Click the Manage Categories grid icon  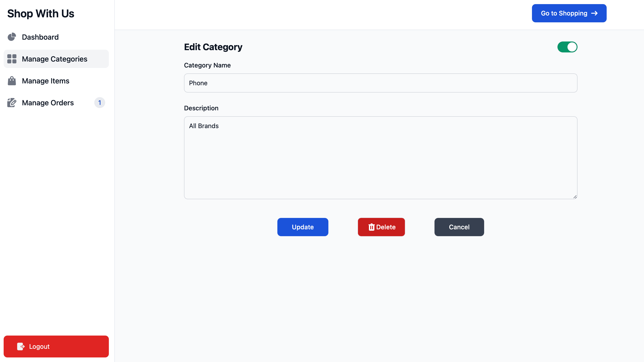point(12,59)
